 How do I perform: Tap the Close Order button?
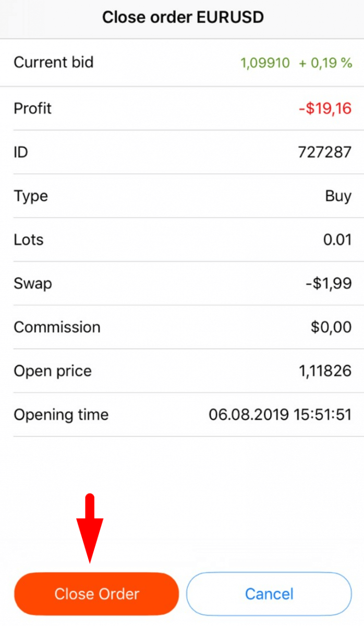coord(96,594)
